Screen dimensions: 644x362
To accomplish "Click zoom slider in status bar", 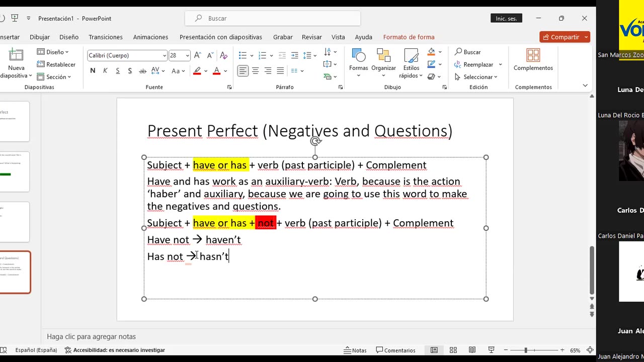I will tap(534, 350).
